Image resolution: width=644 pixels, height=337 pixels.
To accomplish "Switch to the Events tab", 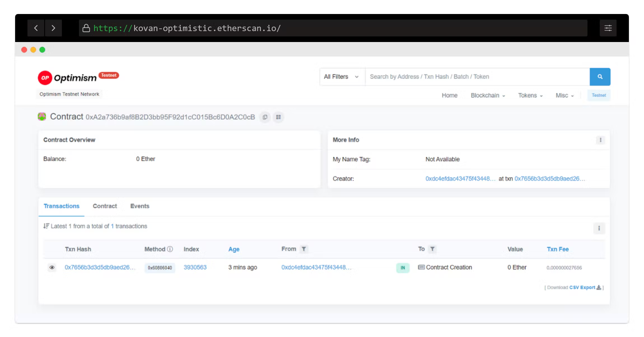I will point(140,206).
